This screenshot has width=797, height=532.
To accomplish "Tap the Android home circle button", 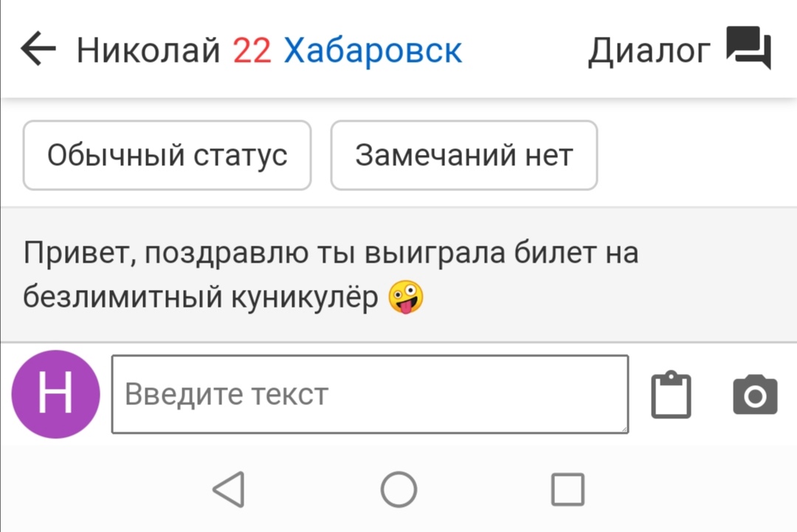I will pos(398,489).
